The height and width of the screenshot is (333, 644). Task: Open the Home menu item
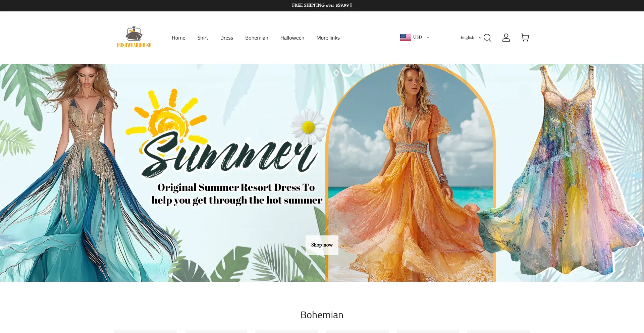(178, 38)
